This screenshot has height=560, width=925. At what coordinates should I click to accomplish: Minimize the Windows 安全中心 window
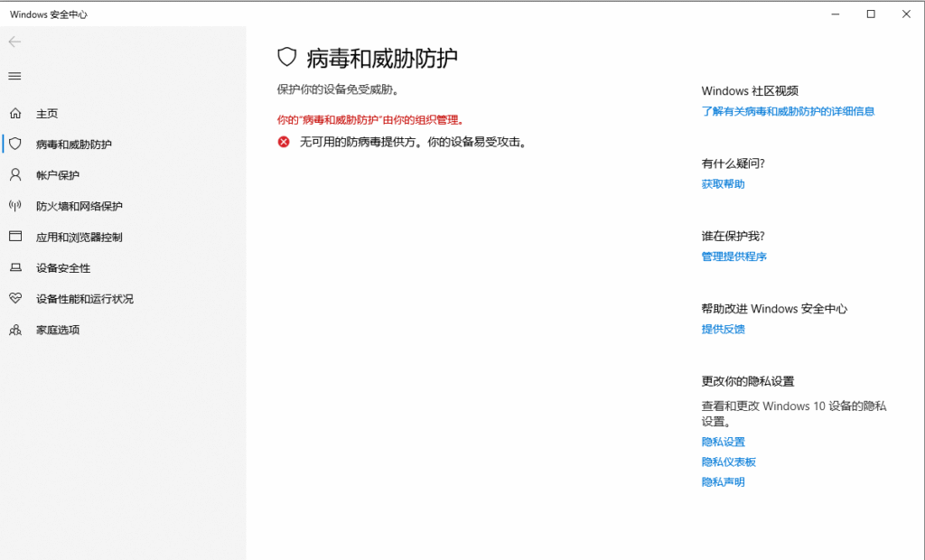(836, 14)
